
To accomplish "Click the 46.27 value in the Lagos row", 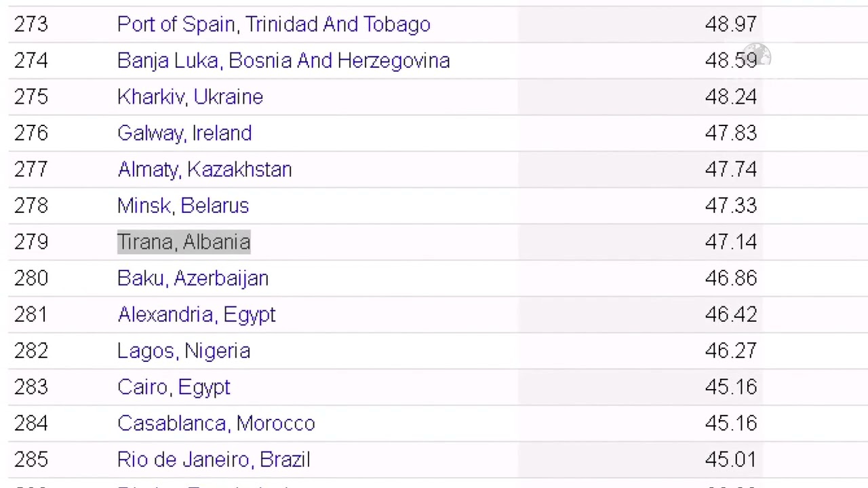I will click(x=730, y=351).
